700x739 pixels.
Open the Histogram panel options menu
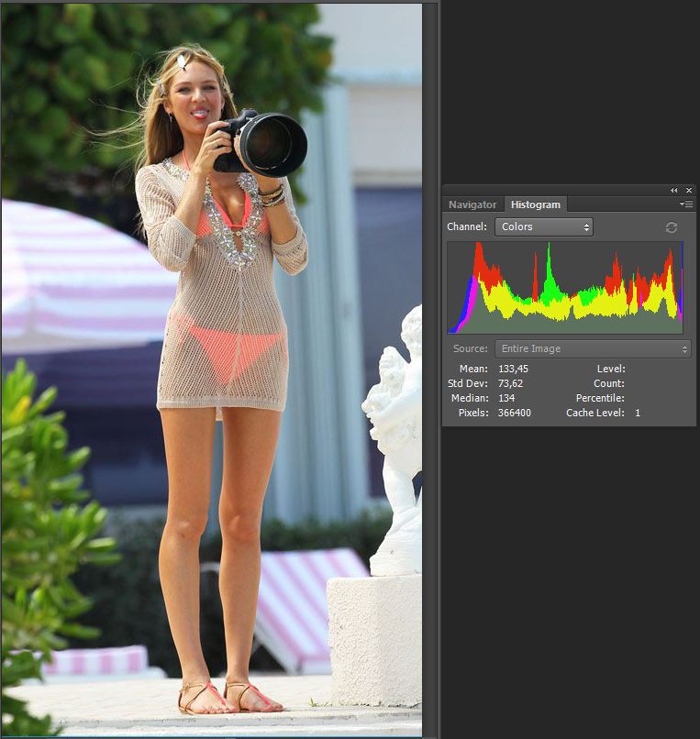click(x=686, y=204)
